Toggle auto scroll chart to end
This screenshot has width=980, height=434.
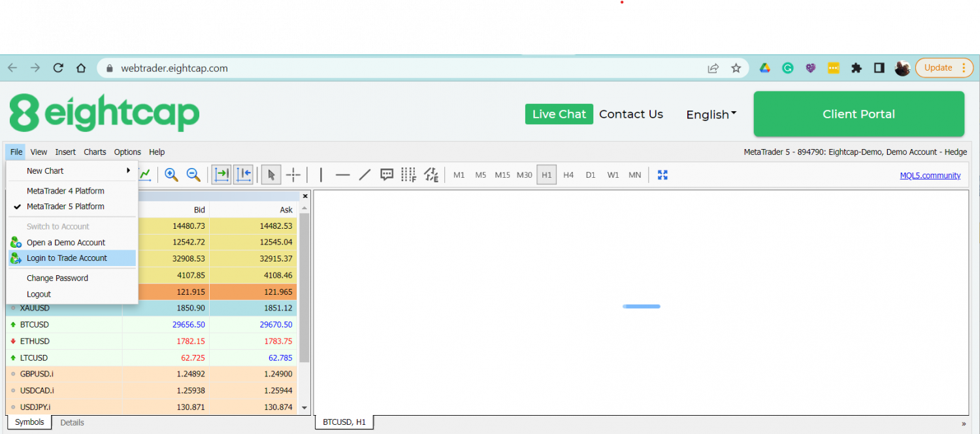[x=221, y=175]
